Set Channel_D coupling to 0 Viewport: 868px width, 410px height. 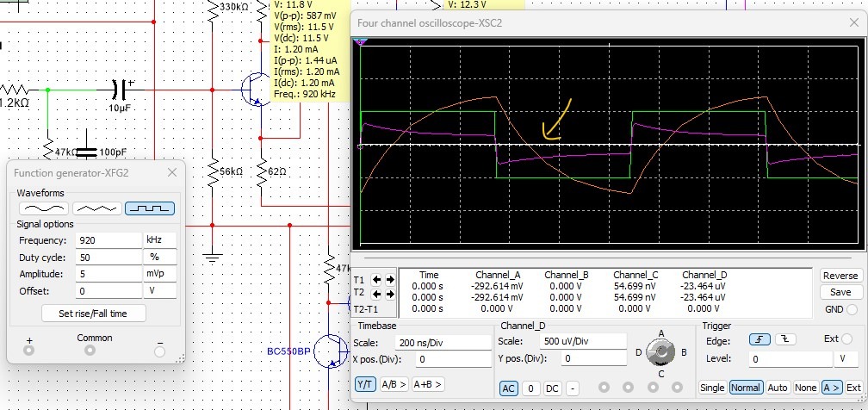[x=530, y=388]
